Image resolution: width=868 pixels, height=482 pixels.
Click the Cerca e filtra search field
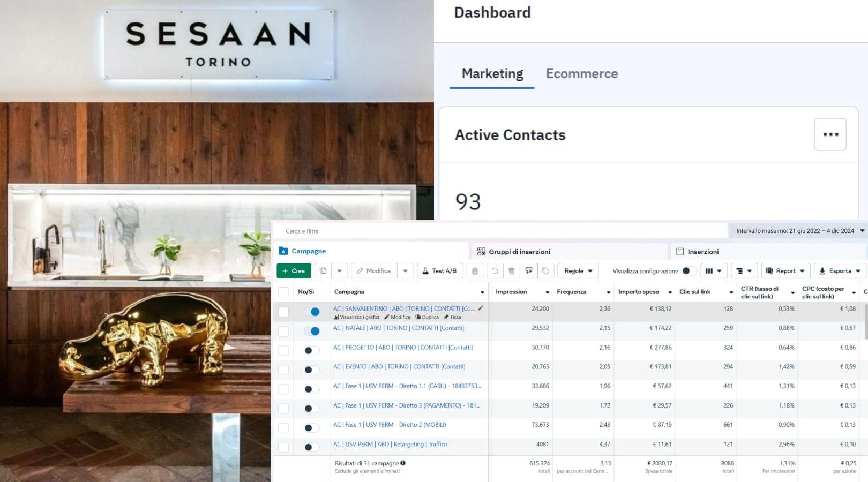pos(501,231)
